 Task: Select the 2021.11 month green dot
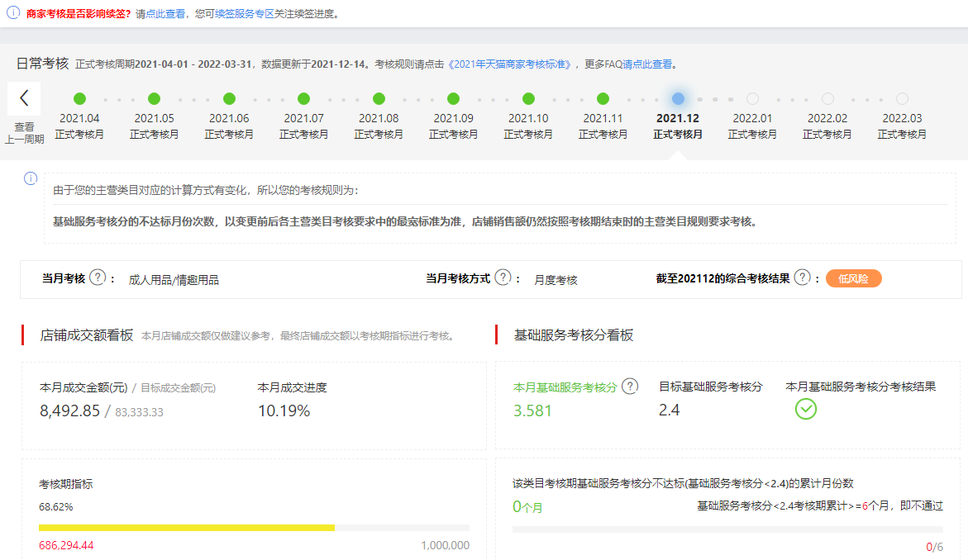click(603, 98)
